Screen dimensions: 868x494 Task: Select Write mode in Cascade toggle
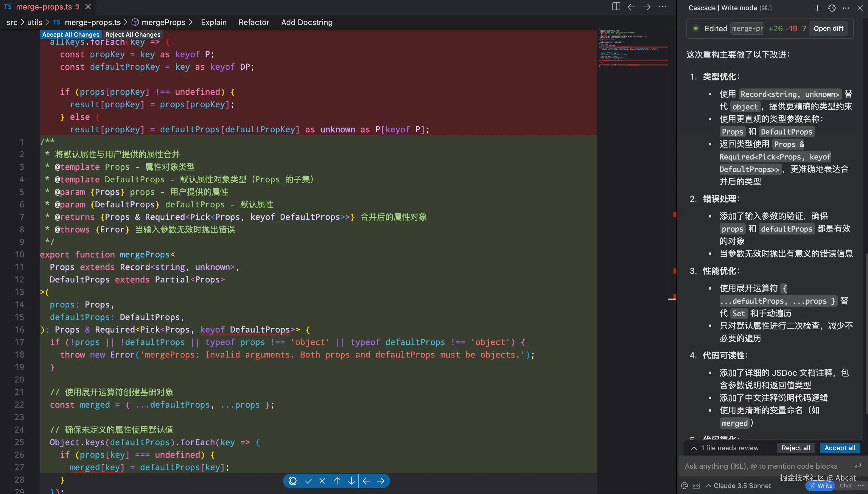pyautogui.click(x=821, y=486)
